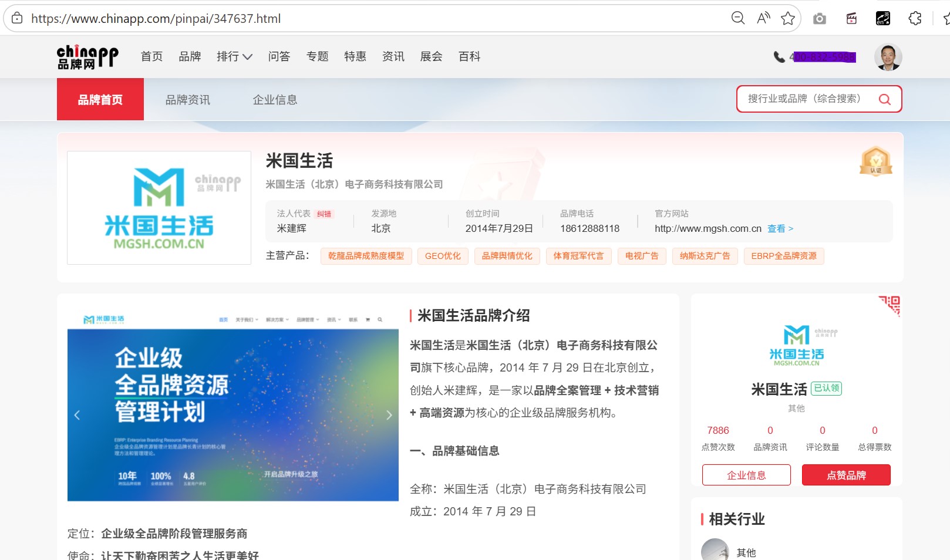Screen dimensions: 950x560
Task: Click the search magnifier icon in the brand search box
Action: tap(884, 99)
